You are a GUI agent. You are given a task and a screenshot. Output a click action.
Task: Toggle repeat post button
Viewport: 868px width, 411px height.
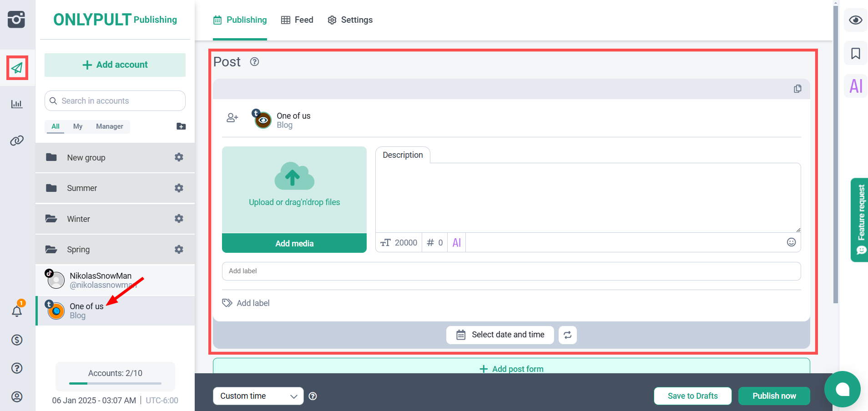[567, 335]
